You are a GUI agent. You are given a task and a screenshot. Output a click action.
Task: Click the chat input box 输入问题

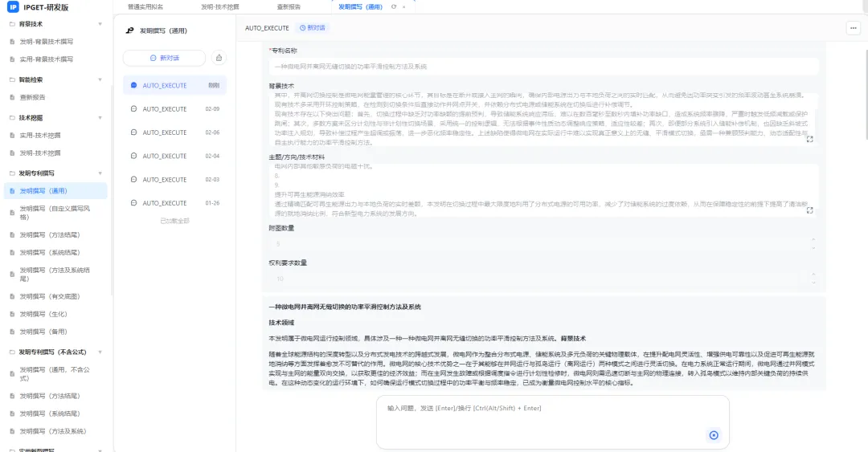[x=552, y=422]
